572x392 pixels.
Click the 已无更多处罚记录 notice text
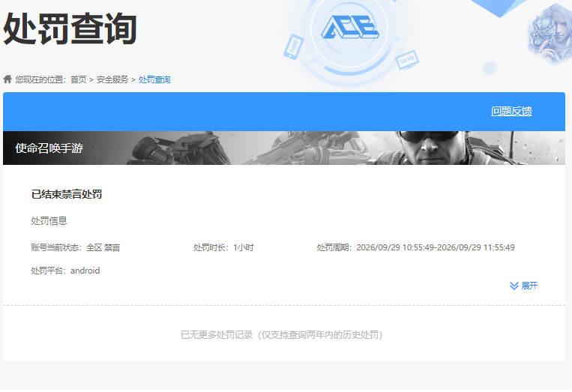[282, 335]
